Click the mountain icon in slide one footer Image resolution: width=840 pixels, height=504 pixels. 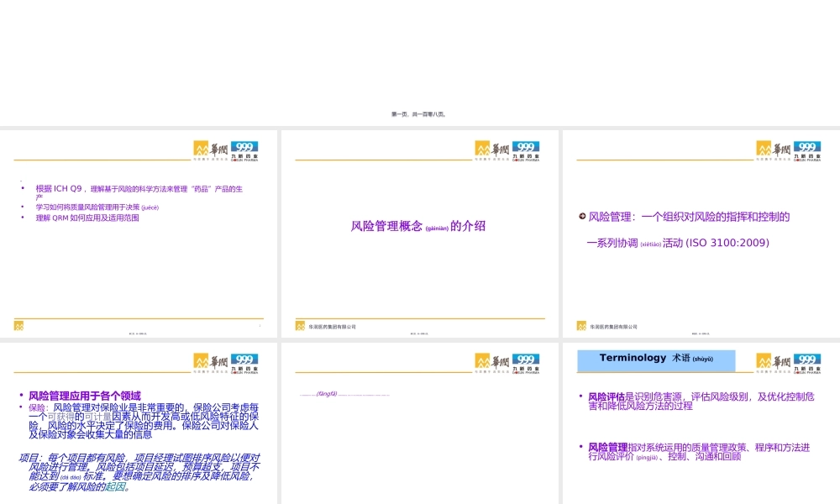click(x=17, y=323)
